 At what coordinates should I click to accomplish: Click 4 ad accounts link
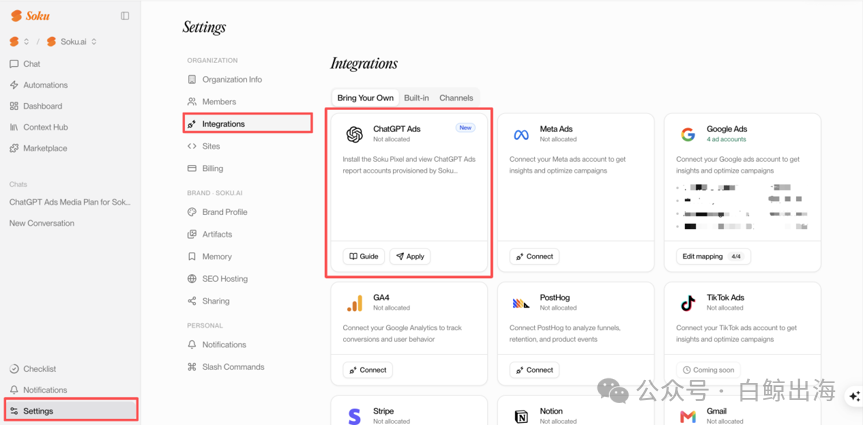(x=726, y=139)
